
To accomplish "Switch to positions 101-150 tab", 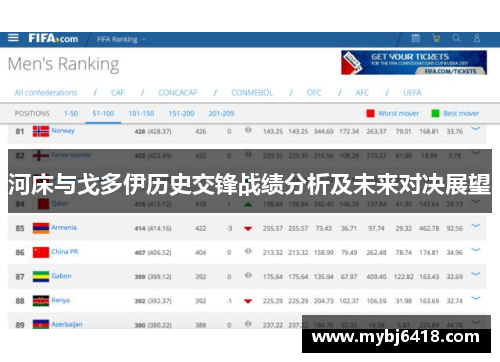I will [141, 113].
